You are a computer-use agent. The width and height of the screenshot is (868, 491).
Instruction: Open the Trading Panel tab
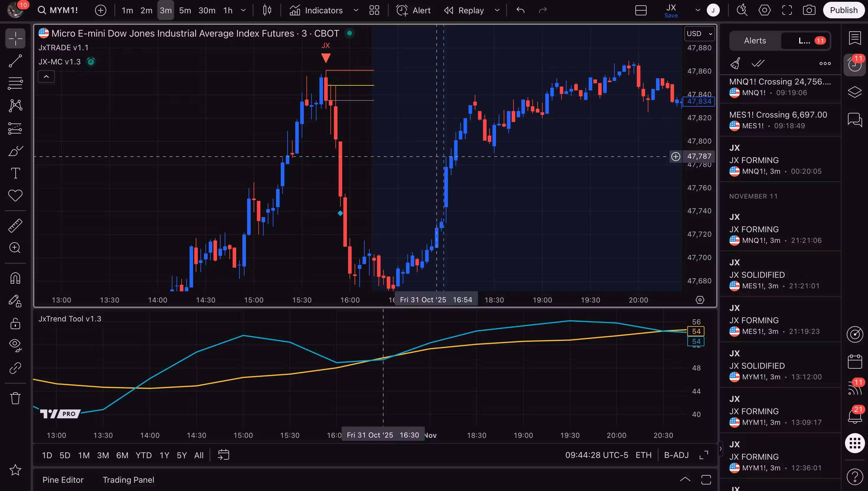[128, 479]
